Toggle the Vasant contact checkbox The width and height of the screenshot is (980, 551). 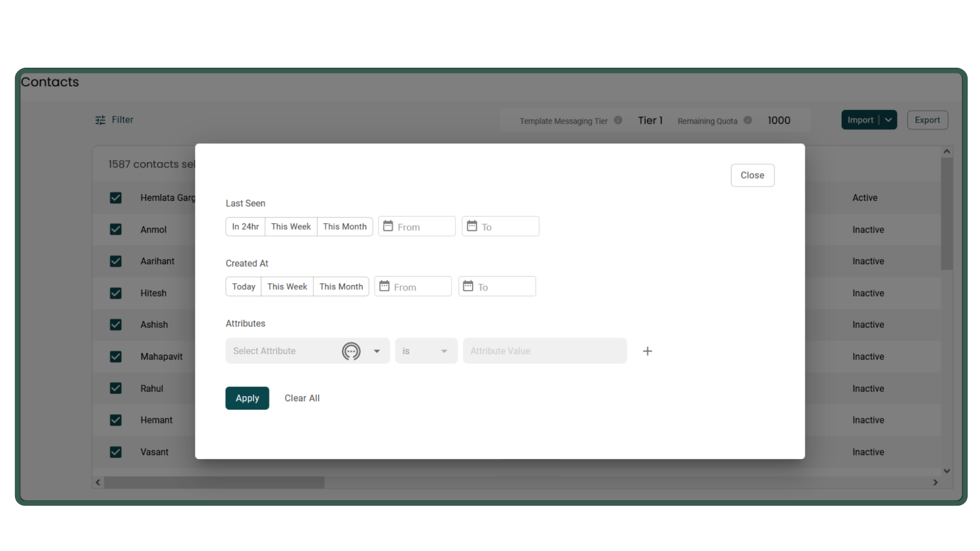(115, 452)
